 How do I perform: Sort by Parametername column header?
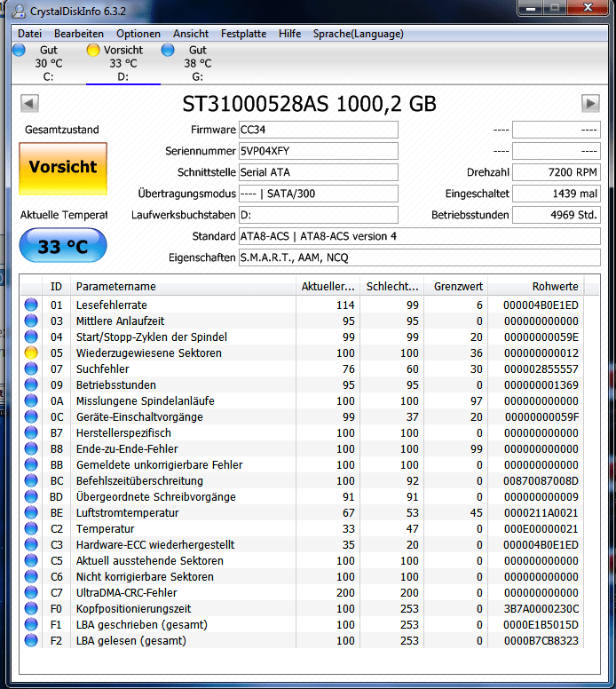point(183,287)
